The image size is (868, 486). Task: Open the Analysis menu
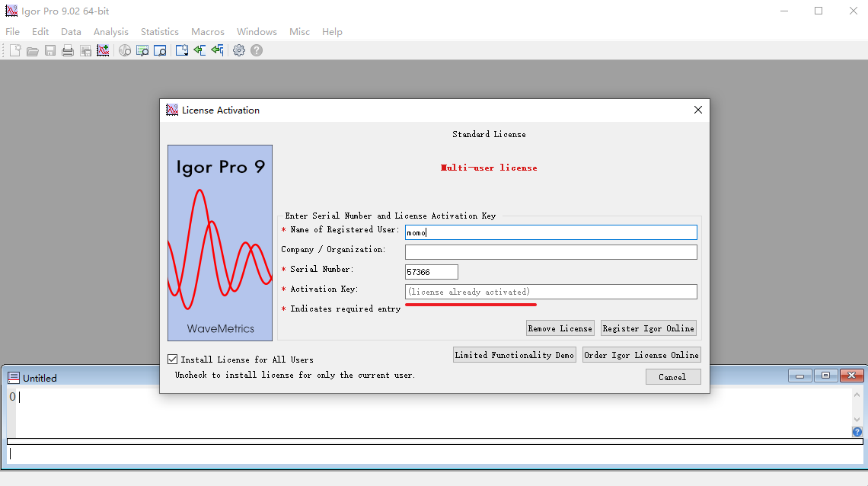click(x=110, y=32)
